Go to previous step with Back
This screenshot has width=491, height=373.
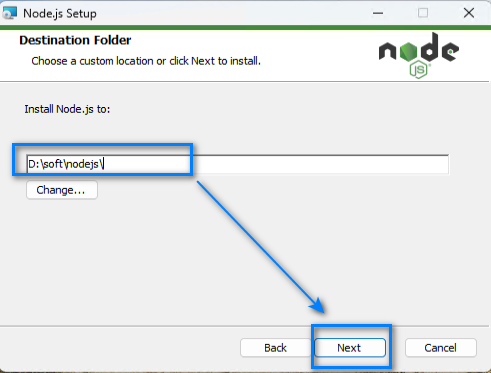click(276, 348)
